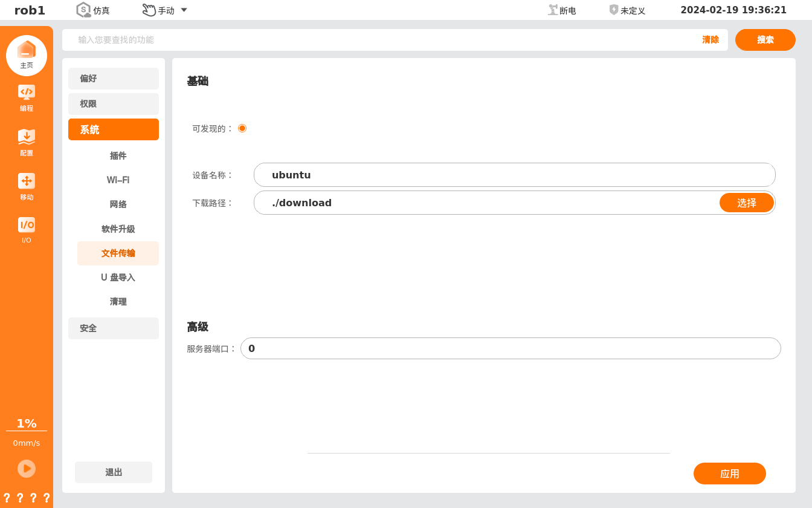812x508 pixels.
Task: Click the 1% speed indicator
Action: (x=27, y=423)
